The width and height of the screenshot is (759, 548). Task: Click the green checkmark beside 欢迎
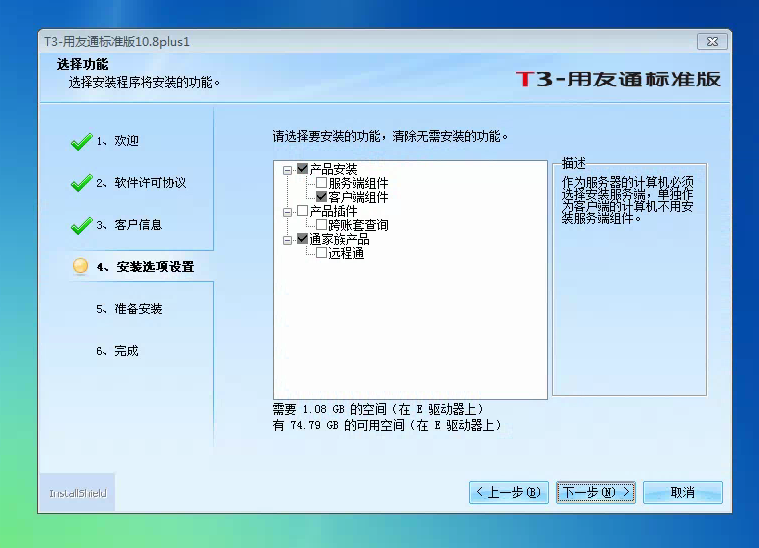click(x=81, y=141)
